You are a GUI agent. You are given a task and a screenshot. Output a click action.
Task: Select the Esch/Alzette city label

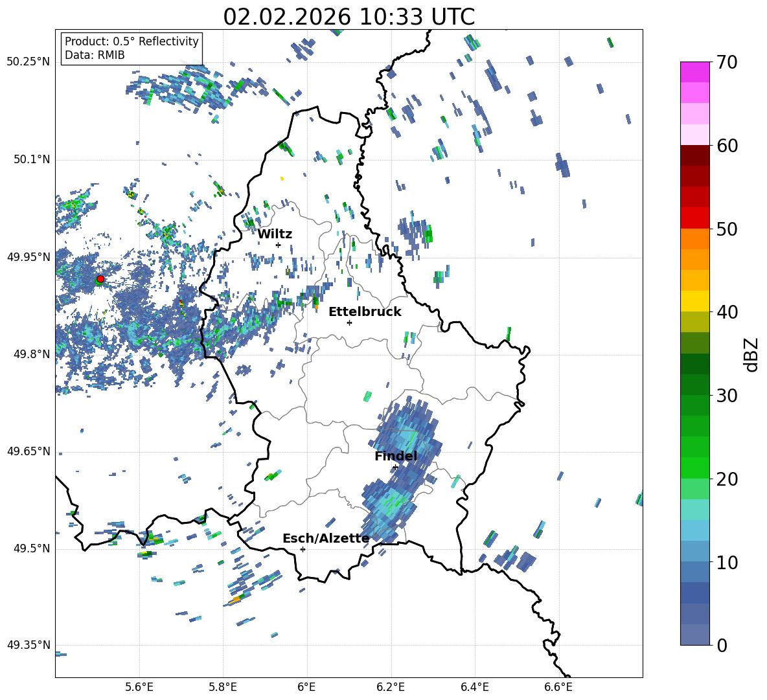point(326,538)
